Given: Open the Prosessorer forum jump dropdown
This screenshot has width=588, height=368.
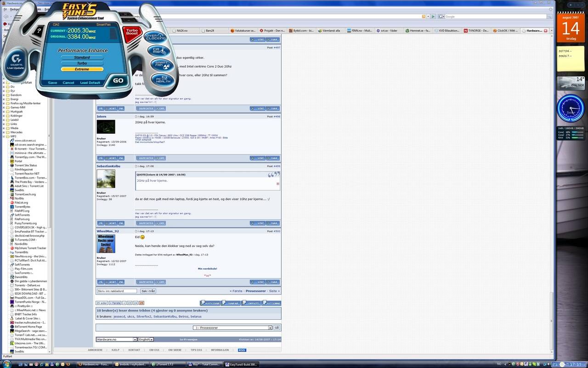Looking at the screenshot, I should 233,328.
